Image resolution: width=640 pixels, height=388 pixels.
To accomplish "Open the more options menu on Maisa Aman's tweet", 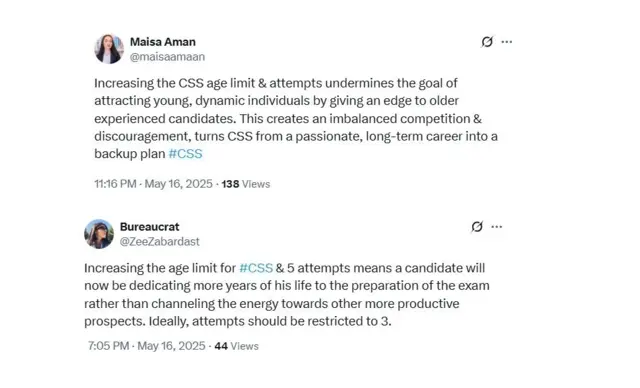I will point(507,42).
